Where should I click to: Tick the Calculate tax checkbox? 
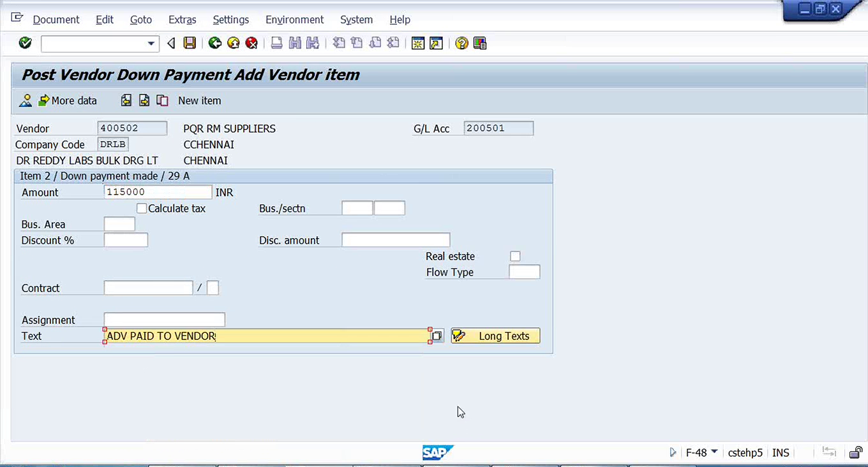142,209
